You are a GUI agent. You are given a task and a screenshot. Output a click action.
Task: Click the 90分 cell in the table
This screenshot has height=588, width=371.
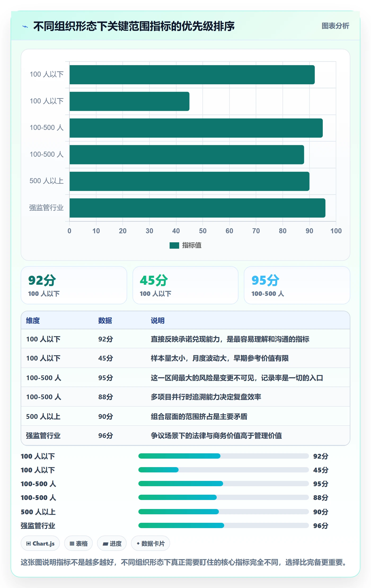(x=106, y=416)
